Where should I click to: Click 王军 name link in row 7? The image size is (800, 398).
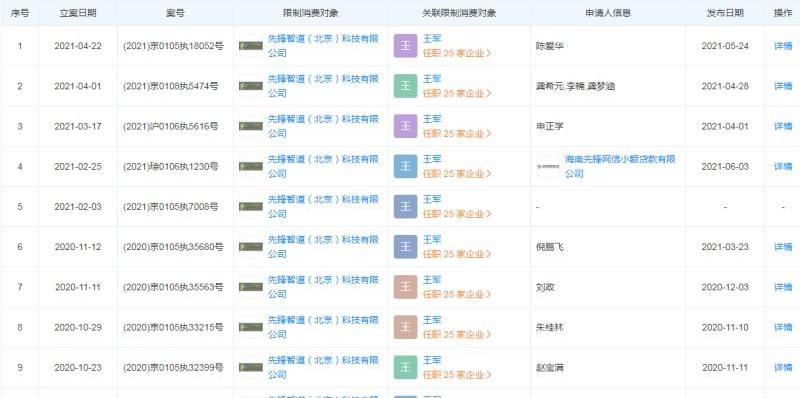point(432,280)
